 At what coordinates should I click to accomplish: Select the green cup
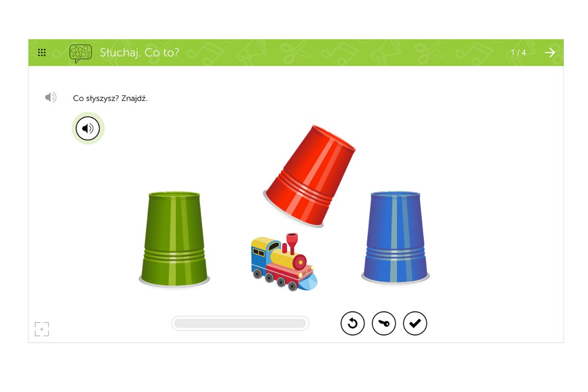point(174,239)
